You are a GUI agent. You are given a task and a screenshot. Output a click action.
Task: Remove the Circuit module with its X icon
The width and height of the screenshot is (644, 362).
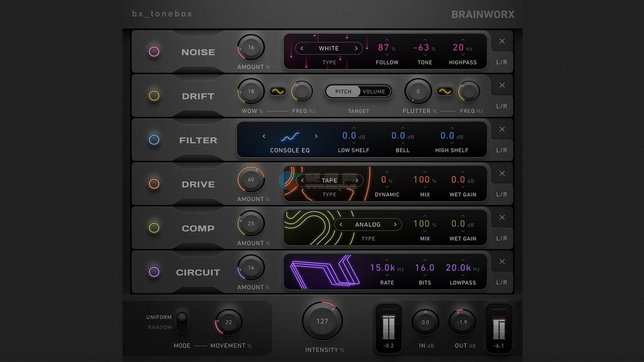click(x=502, y=261)
